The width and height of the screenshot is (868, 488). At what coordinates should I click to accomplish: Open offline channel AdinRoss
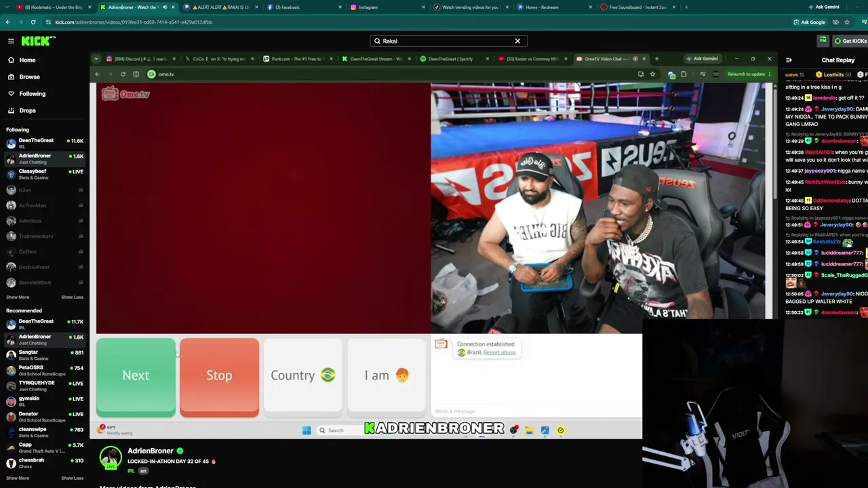[x=44, y=221]
